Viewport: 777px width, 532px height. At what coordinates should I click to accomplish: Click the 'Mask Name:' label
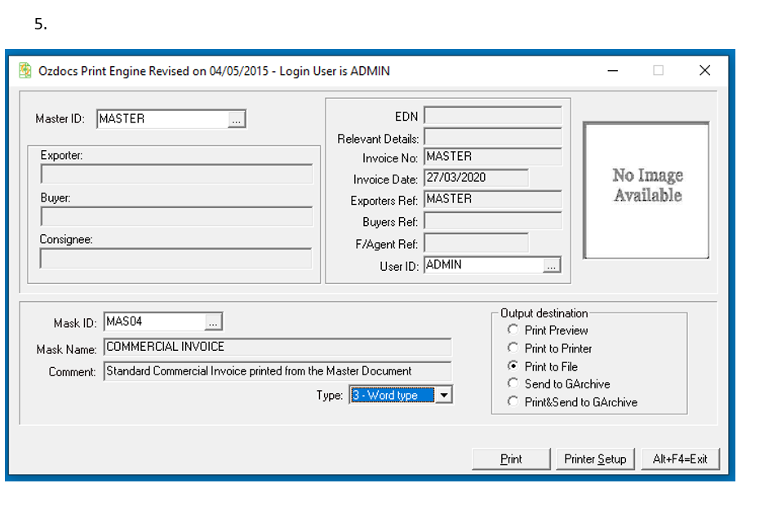click(x=66, y=350)
